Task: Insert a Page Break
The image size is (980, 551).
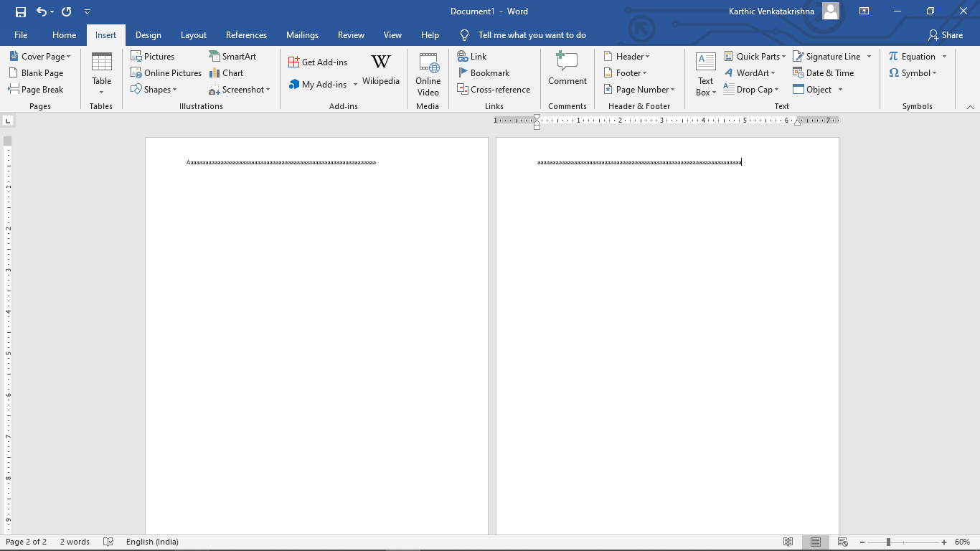Action: point(36,89)
